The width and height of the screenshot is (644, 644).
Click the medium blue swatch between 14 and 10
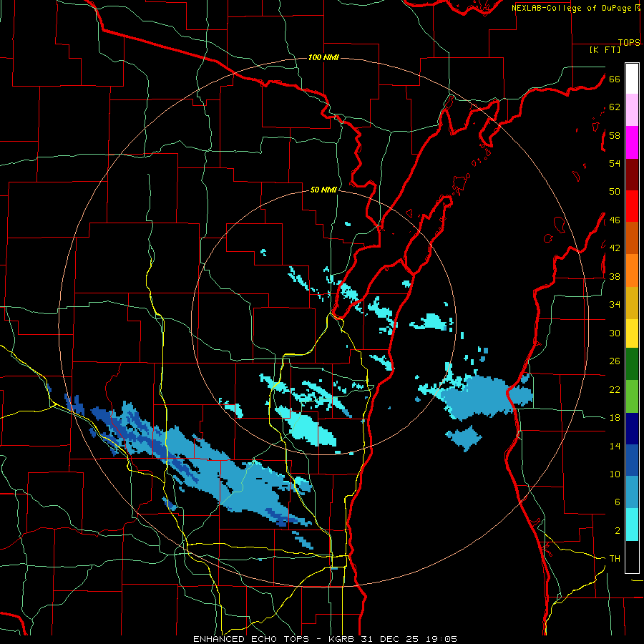click(x=632, y=460)
